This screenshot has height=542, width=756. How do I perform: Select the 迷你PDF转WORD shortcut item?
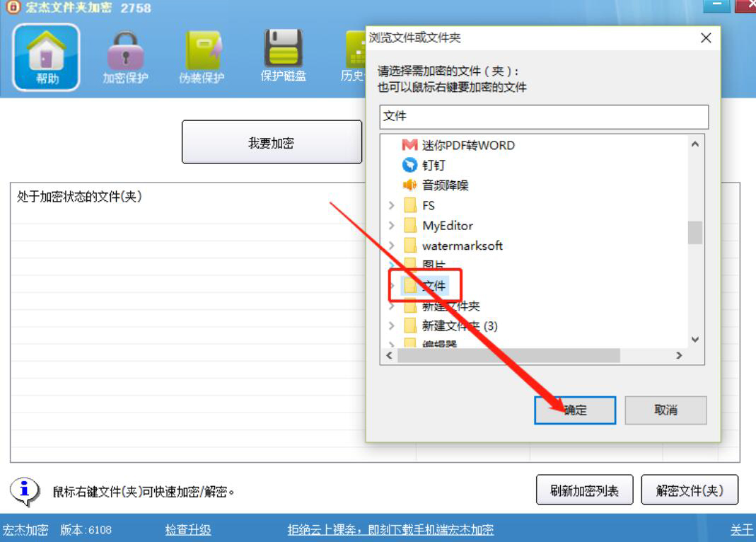click(x=458, y=145)
